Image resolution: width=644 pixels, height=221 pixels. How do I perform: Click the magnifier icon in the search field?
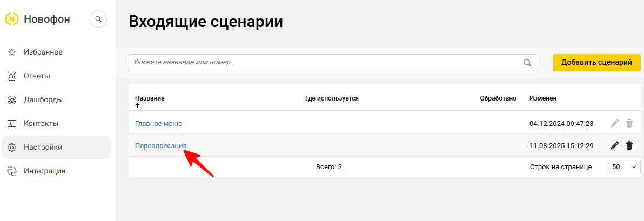[x=527, y=63]
